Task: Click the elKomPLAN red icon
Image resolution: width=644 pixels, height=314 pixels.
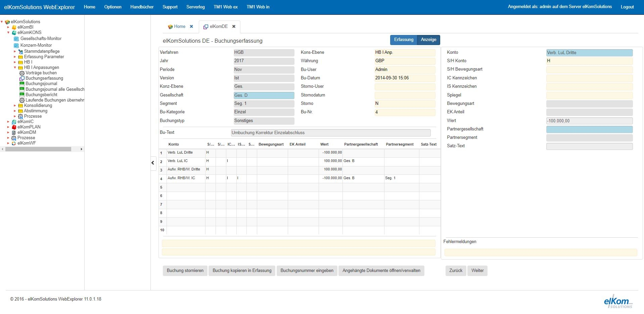Action: click(14, 127)
